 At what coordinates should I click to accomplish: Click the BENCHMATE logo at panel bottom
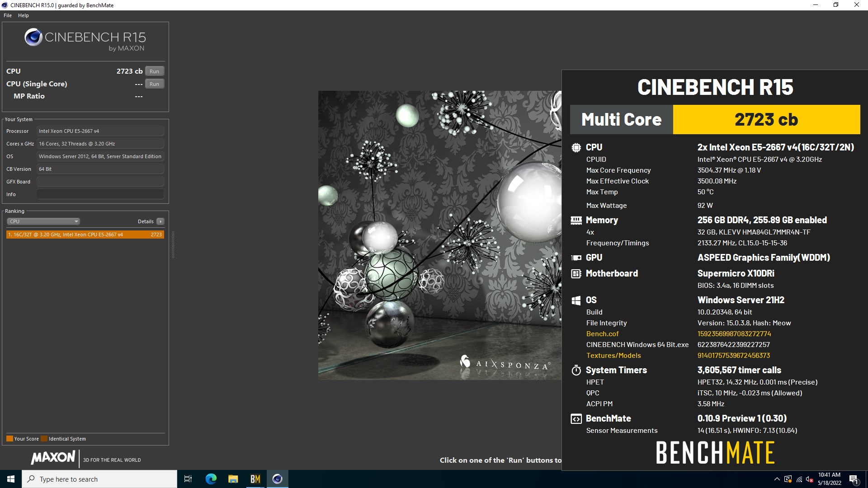(715, 453)
